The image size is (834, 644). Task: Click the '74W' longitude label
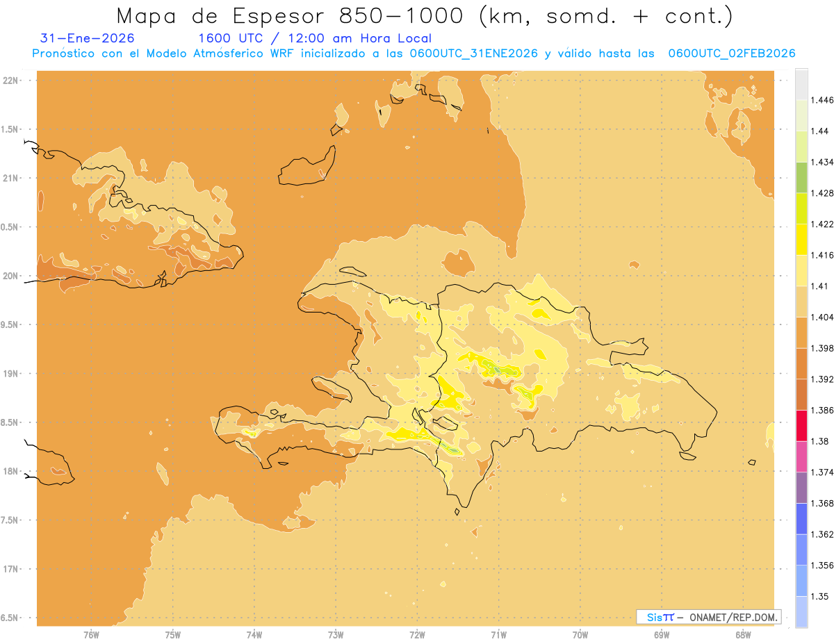click(254, 634)
